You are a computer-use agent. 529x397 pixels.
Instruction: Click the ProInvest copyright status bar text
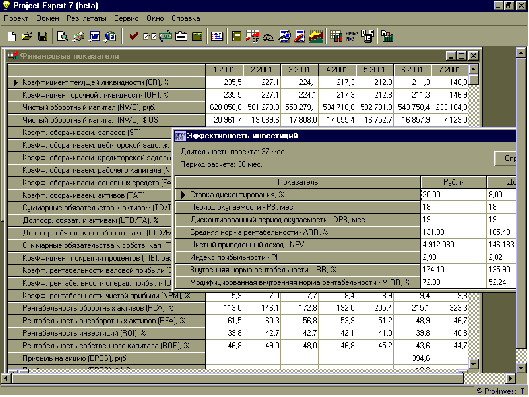[501, 391]
